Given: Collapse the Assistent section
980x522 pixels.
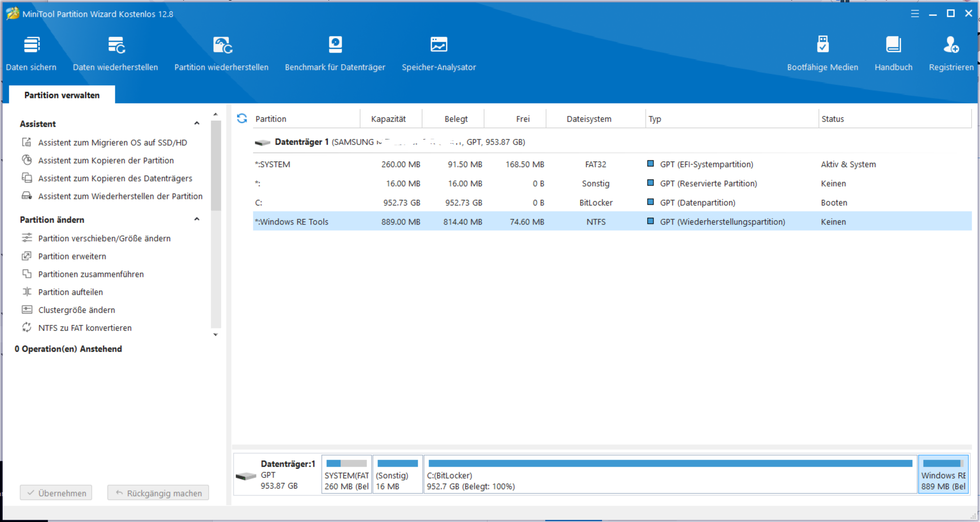Looking at the screenshot, I should [197, 123].
